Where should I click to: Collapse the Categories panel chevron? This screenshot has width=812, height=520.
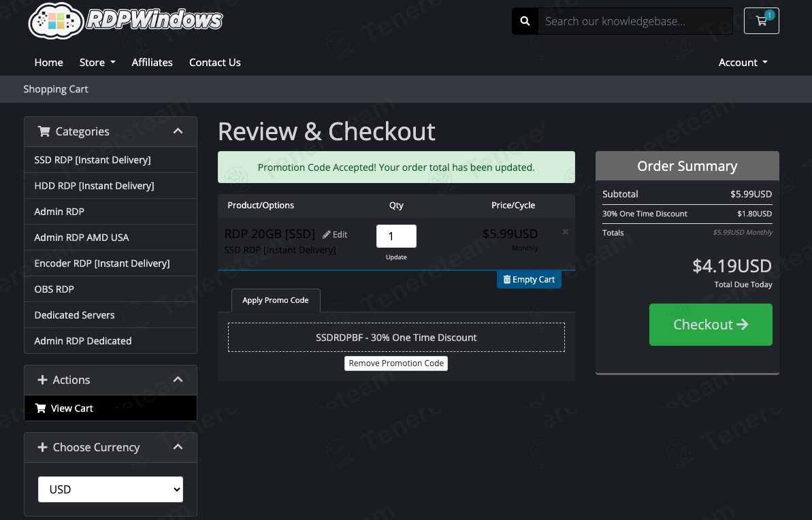(x=178, y=131)
